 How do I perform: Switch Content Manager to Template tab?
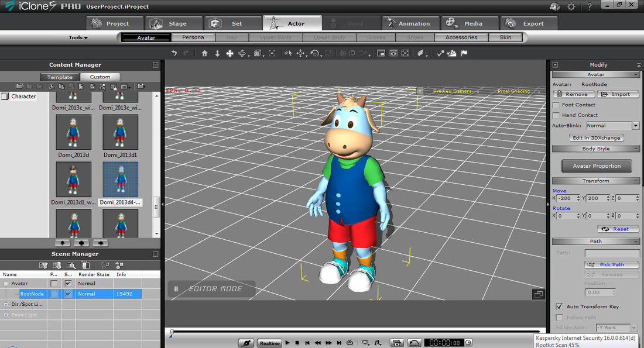pyautogui.click(x=60, y=77)
